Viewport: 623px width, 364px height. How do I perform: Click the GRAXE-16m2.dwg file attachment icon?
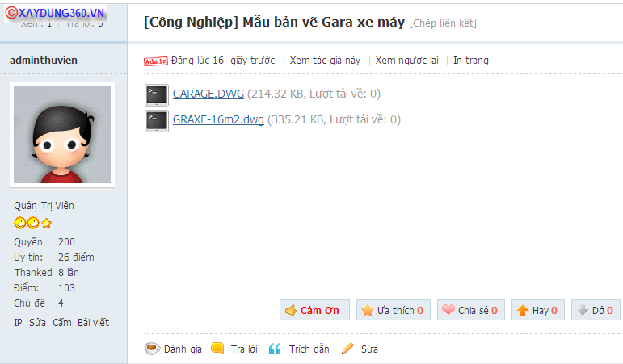click(x=157, y=121)
